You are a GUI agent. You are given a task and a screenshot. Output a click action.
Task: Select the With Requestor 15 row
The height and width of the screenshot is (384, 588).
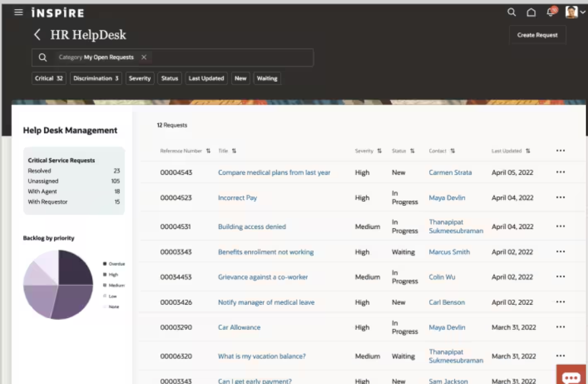(x=74, y=202)
